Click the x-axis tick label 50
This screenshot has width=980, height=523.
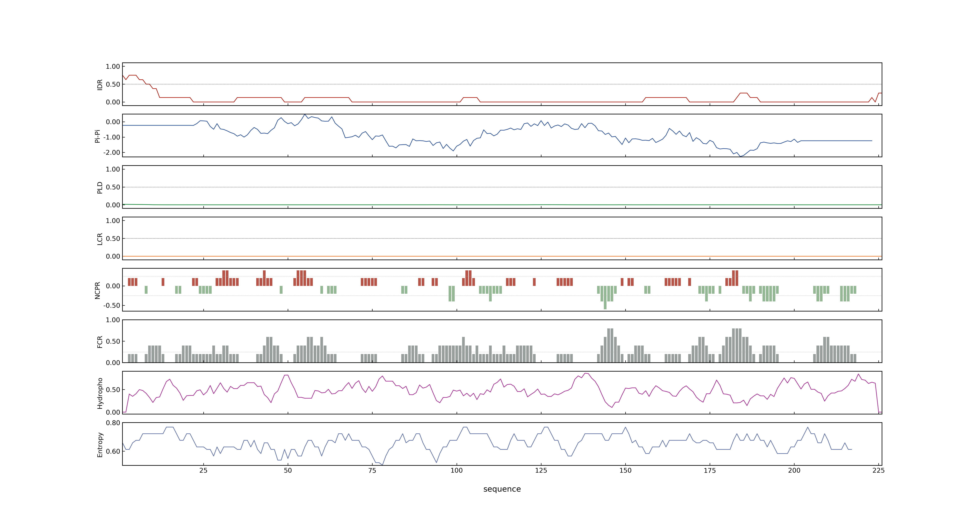coord(288,470)
